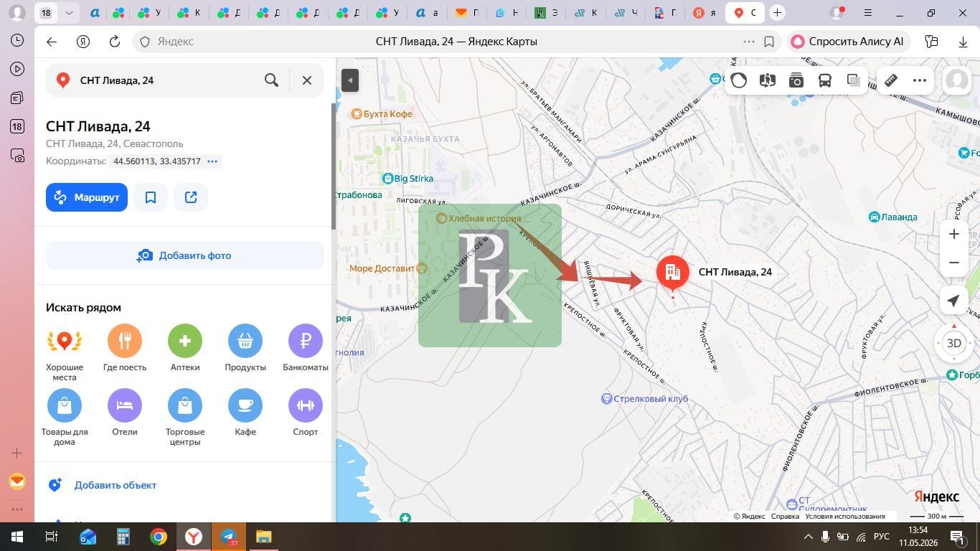Click the Лаванда place on the map

pos(893,217)
